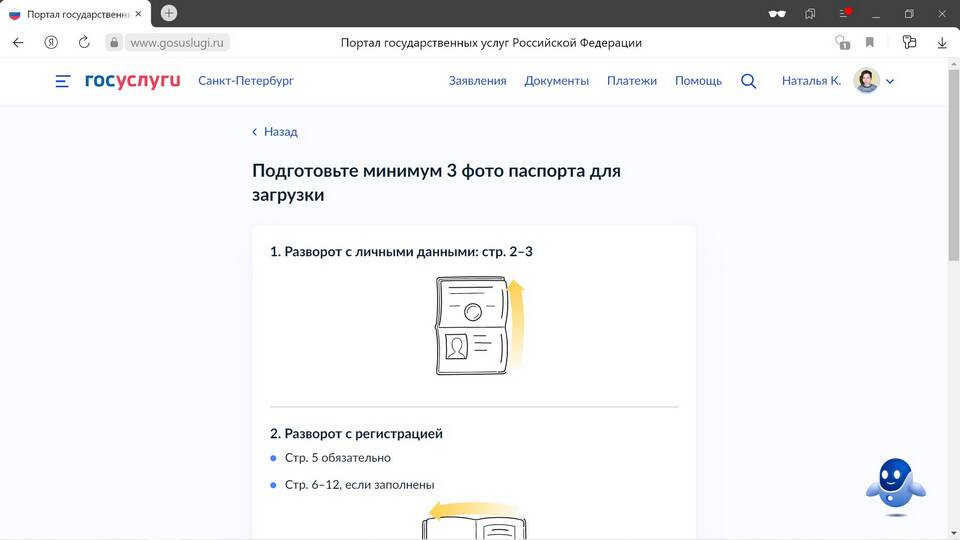Open the Платежи page
This screenshot has width=960, height=540.
pos(631,81)
